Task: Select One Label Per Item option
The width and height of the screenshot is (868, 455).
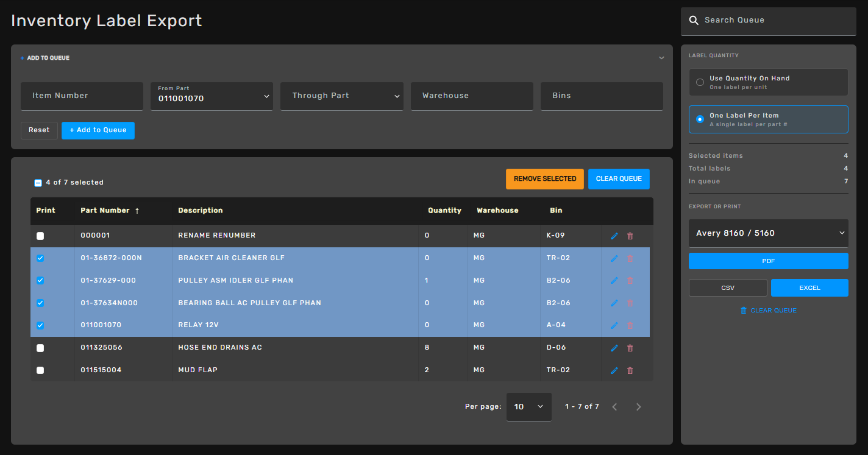Action: [x=768, y=119]
